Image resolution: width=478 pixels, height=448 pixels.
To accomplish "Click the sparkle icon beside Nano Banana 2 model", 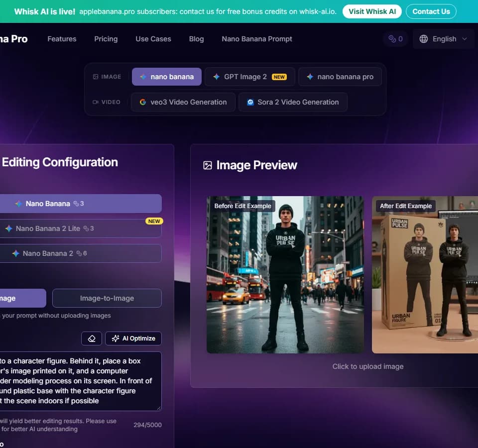I will (16, 253).
